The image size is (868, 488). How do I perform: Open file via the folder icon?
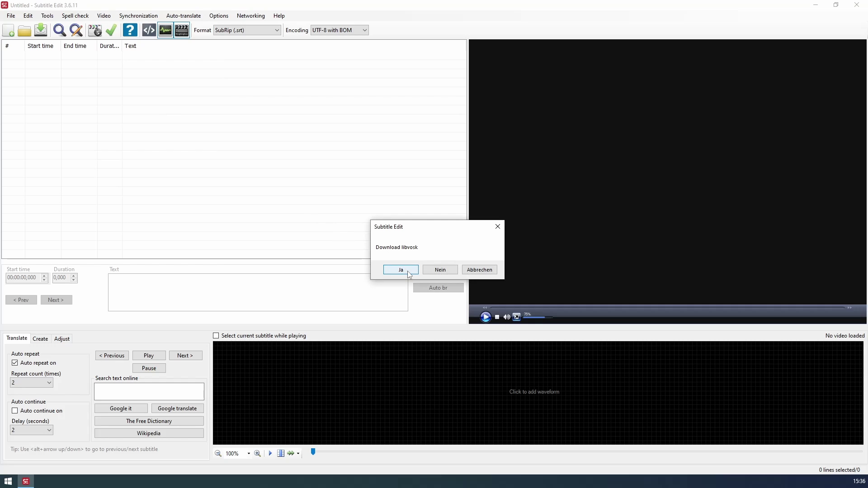24,30
